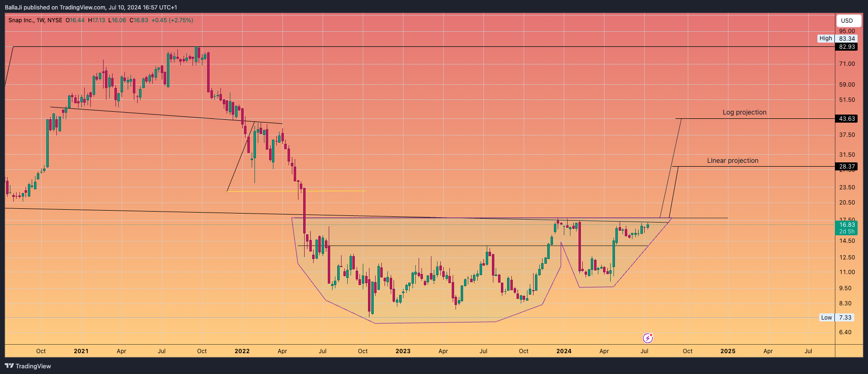Open the USD currency selector
Screen dimensions: 868x374
point(849,20)
